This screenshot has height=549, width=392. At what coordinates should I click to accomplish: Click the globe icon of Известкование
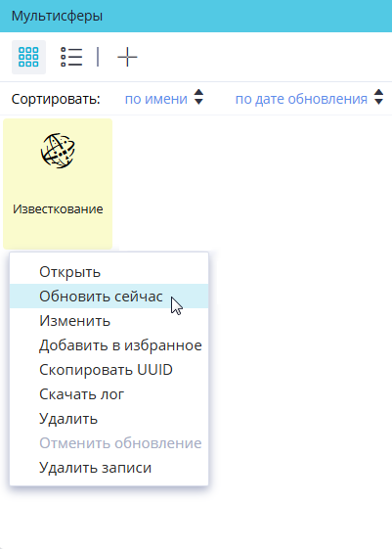[x=58, y=151]
